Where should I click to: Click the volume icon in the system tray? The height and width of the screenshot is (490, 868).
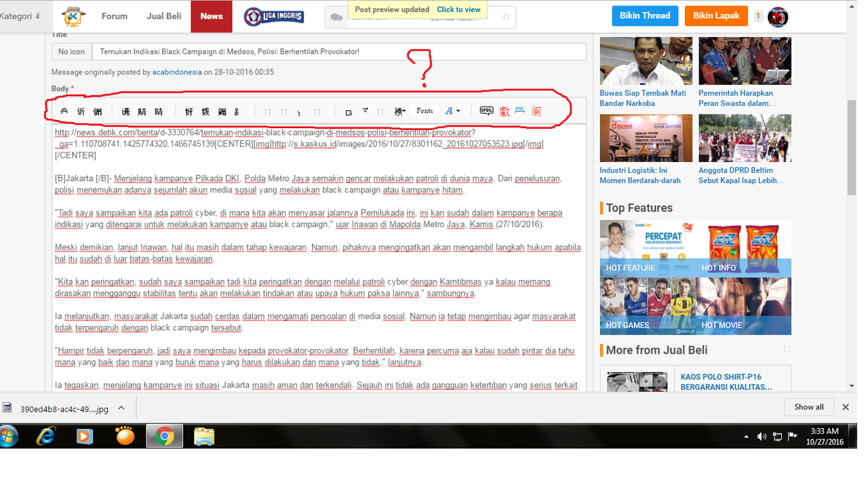point(761,436)
